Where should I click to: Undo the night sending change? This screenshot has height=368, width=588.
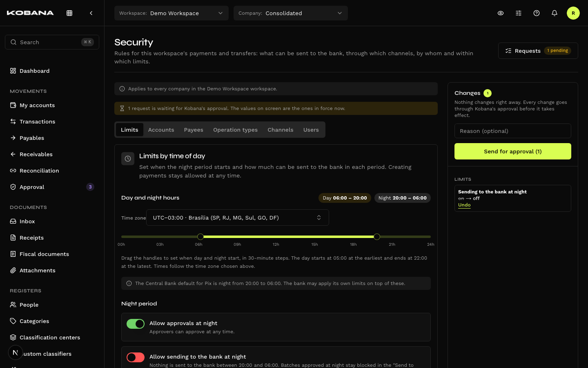[464, 205]
